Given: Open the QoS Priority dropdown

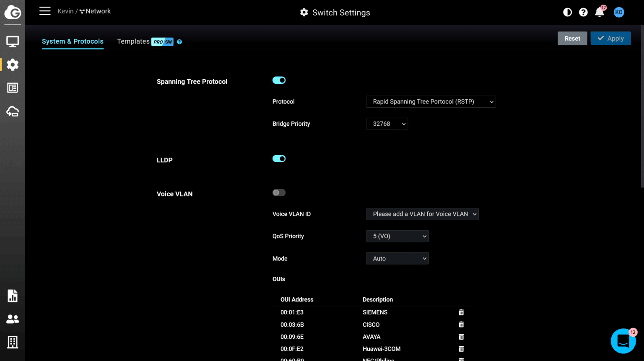Looking at the screenshot, I should coord(397,236).
